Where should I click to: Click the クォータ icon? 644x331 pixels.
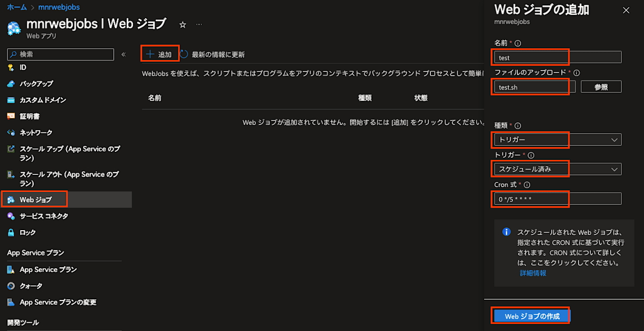(x=11, y=286)
